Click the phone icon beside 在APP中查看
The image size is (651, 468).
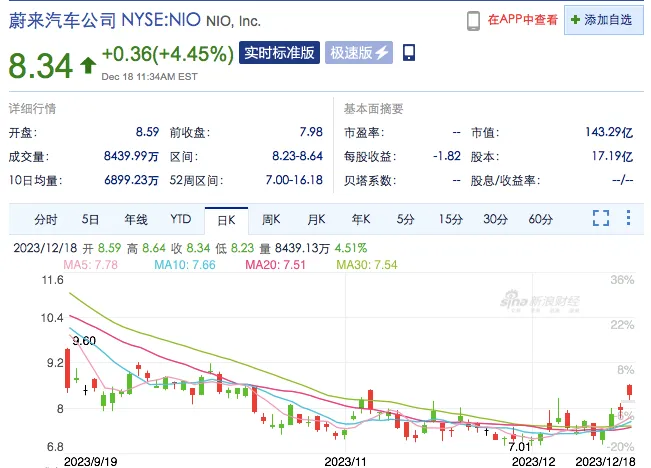coord(473,20)
